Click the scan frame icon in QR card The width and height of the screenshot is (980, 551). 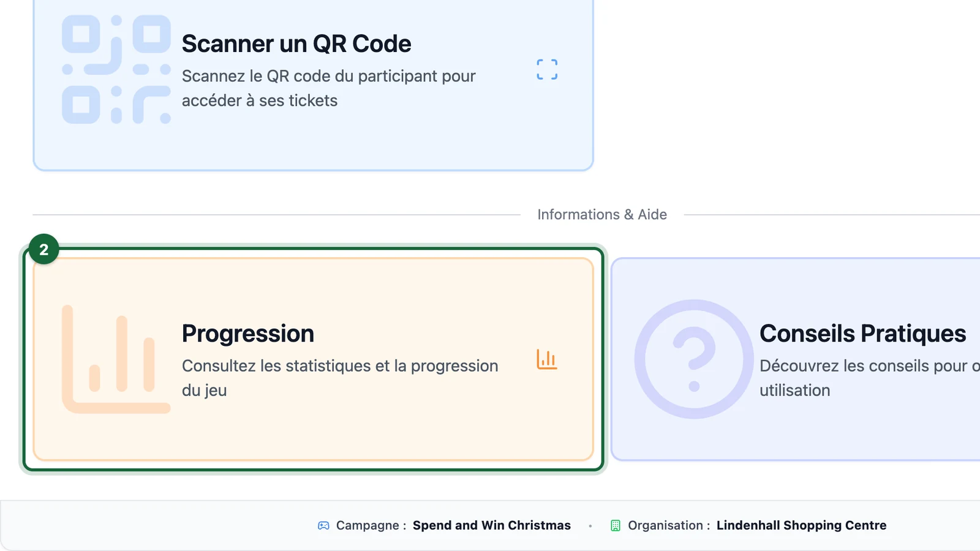click(547, 70)
